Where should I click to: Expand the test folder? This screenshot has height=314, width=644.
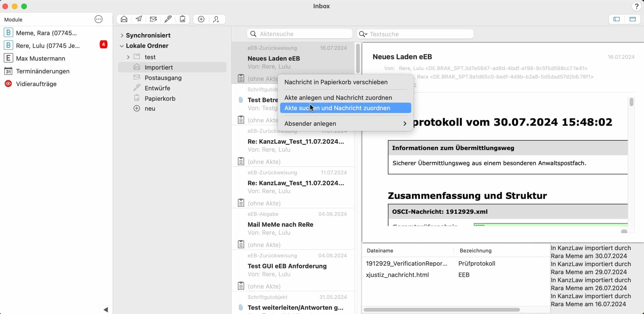(128, 57)
